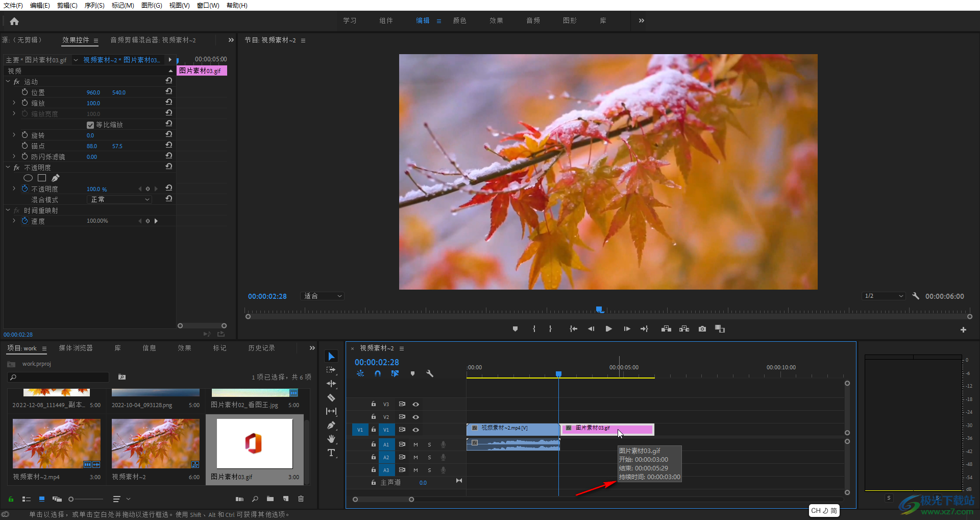
Task: Collapse the Motion effect group
Action: pos(8,81)
